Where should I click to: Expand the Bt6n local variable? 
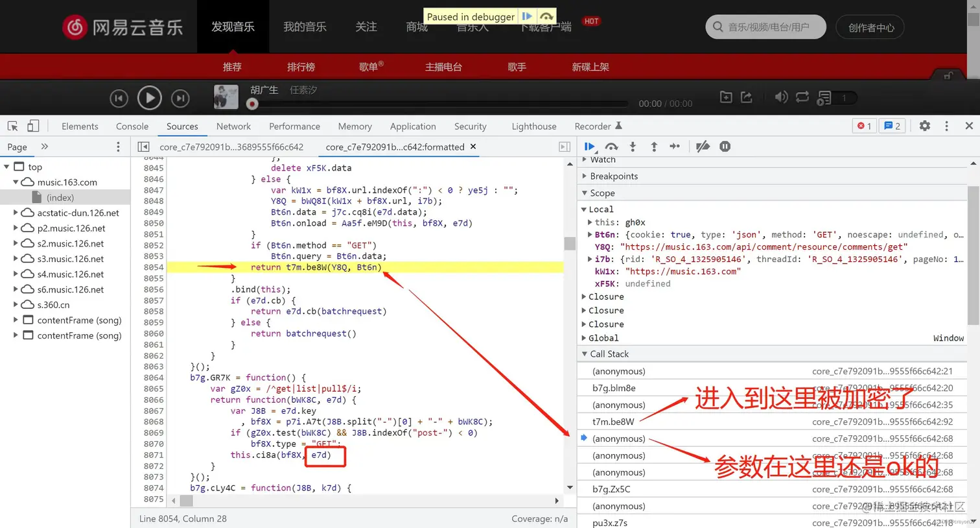click(590, 235)
